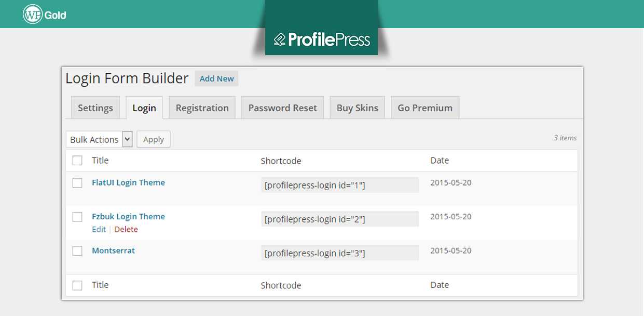Open the Bulk Actions dropdown
The image size is (644, 316).
click(99, 139)
